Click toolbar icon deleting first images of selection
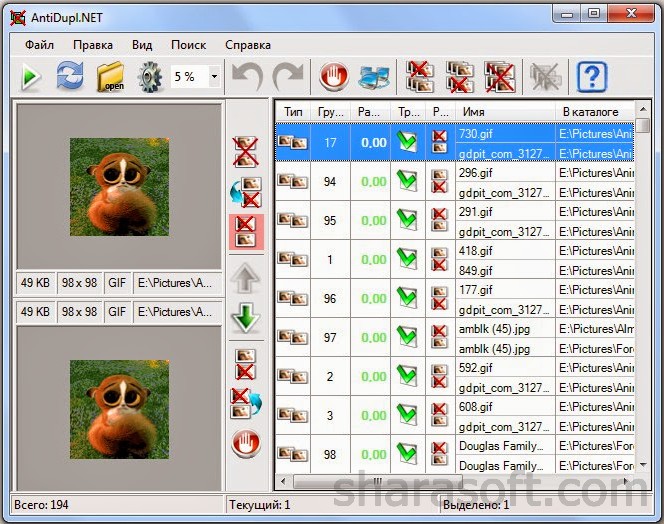Viewport: 664px width, 524px height. (x=420, y=77)
